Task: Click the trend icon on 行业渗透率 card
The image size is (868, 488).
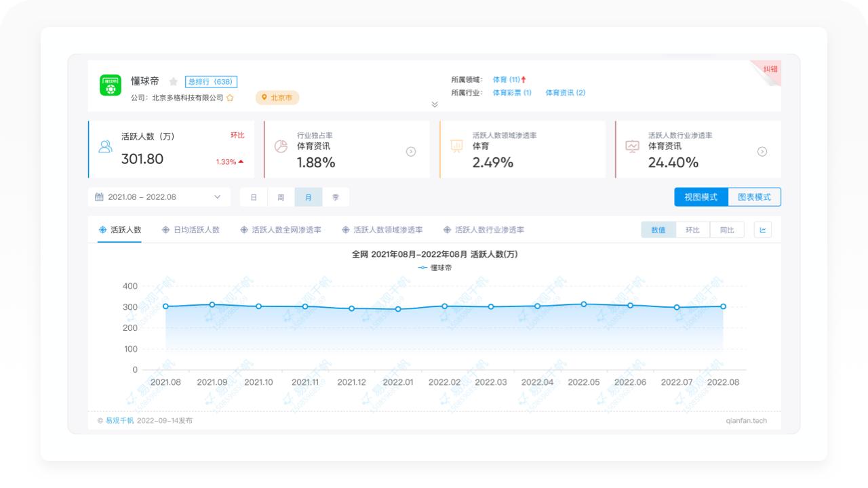Action: click(x=631, y=146)
